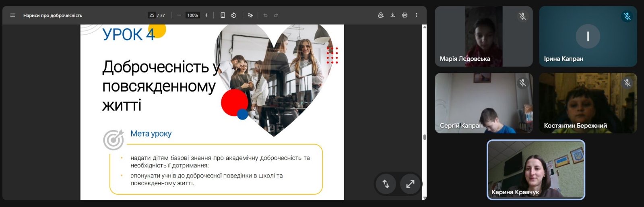Screen dimensions: 644x207
Task: Click the page number input field
Action: (152, 15)
